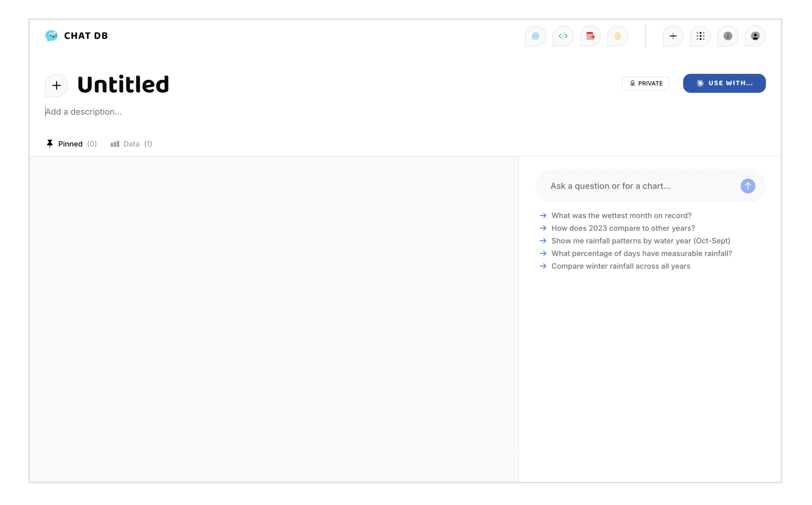The height and width of the screenshot is (505, 812).
Task: Toggle the Private visibility setting
Action: pos(646,83)
